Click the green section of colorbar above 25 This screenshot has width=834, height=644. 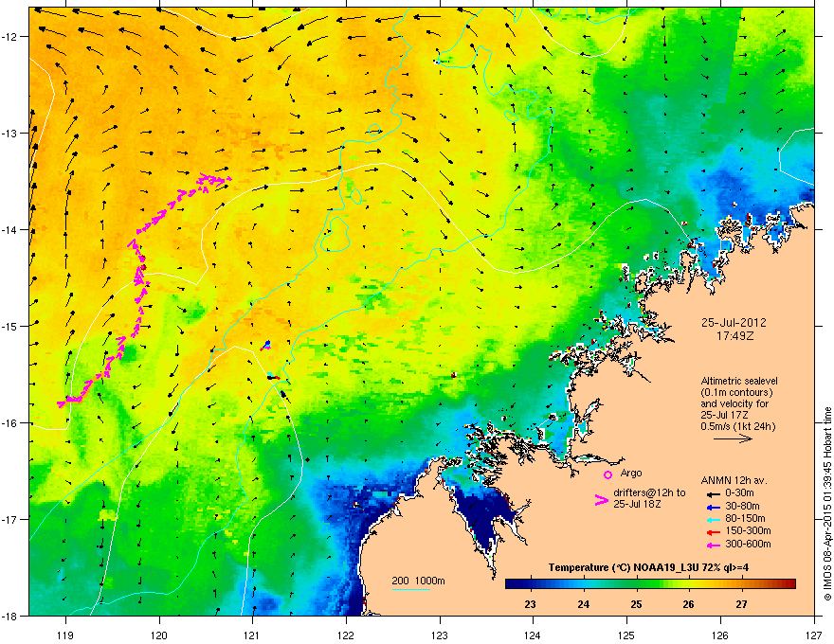click(x=637, y=583)
